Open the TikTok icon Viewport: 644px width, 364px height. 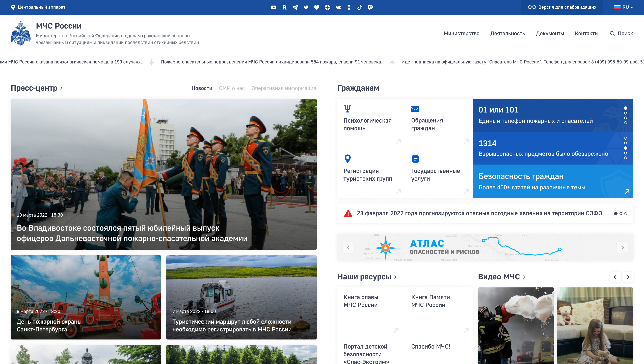(360, 7)
